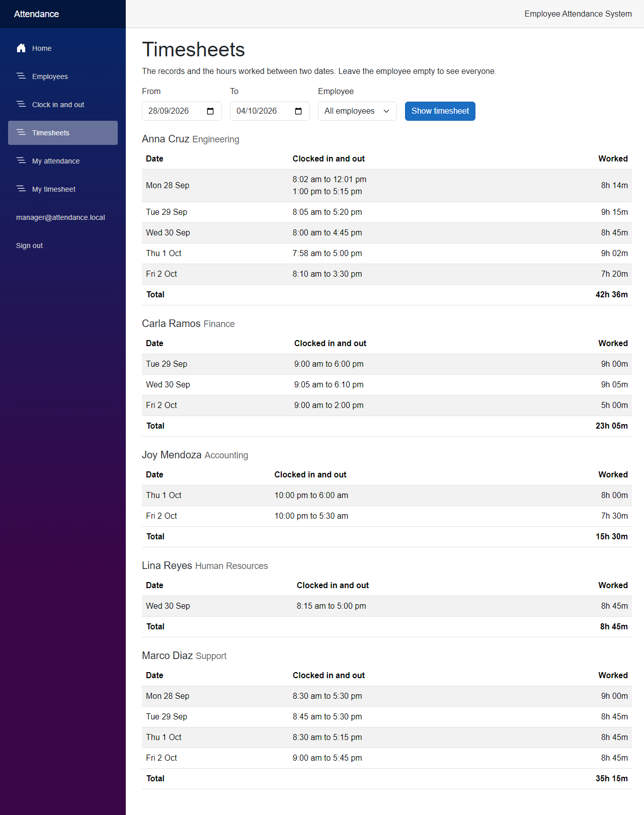Click the 7:58 am to 5:00 pm entry
Viewport: 644px width, 815px height.
328,254
